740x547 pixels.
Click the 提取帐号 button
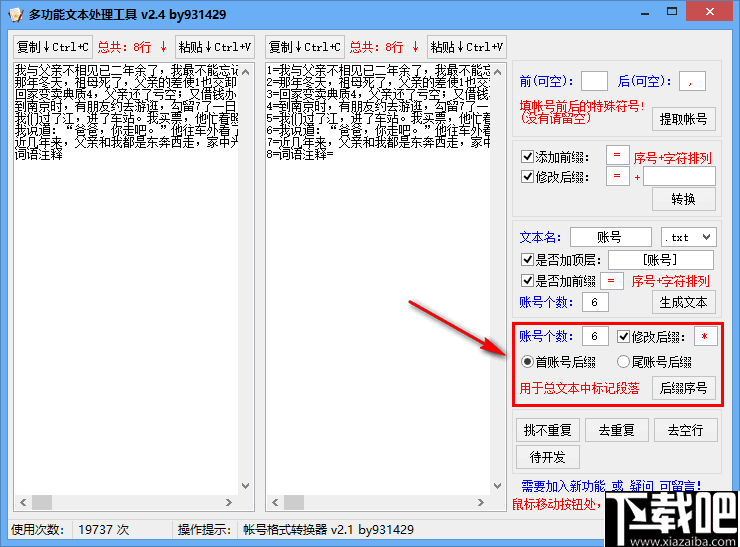[x=683, y=119]
